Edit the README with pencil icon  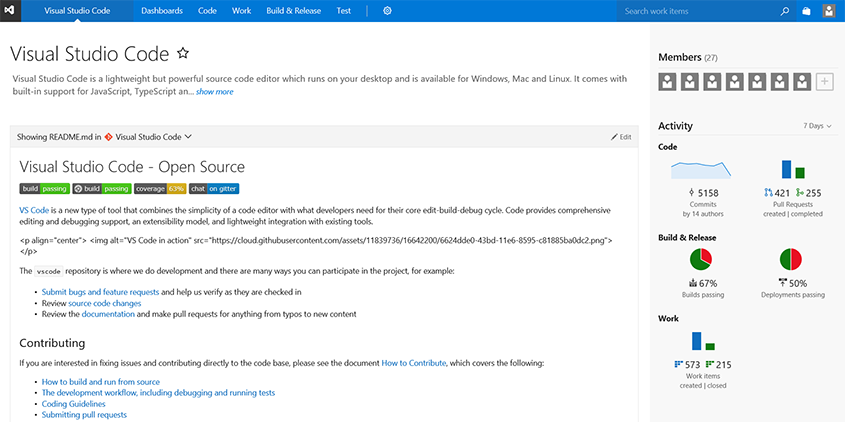pos(621,136)
